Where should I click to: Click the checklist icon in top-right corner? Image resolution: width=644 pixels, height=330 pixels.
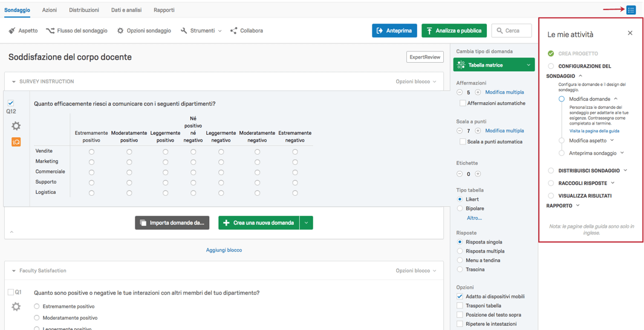(631, 10)
